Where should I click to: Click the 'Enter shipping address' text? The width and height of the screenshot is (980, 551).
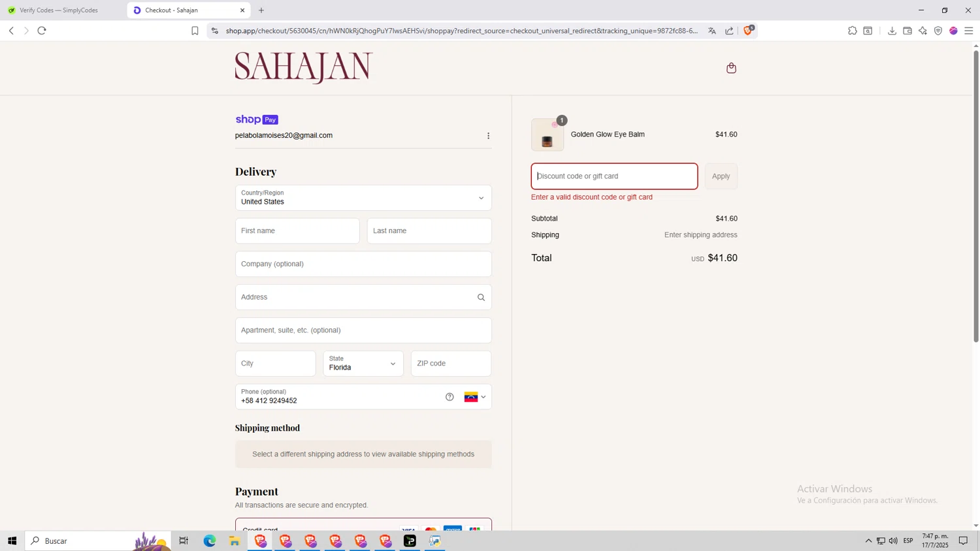coord(700,235)
